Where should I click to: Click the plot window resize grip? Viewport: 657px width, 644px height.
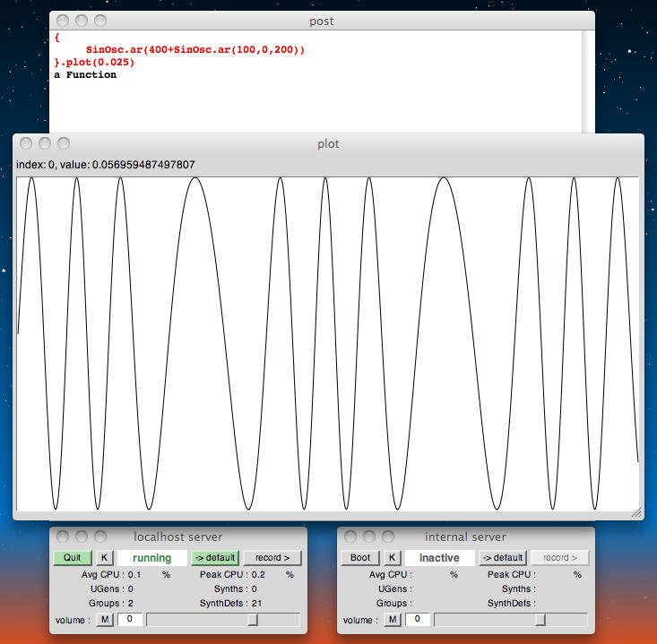(x=636, y=513)
